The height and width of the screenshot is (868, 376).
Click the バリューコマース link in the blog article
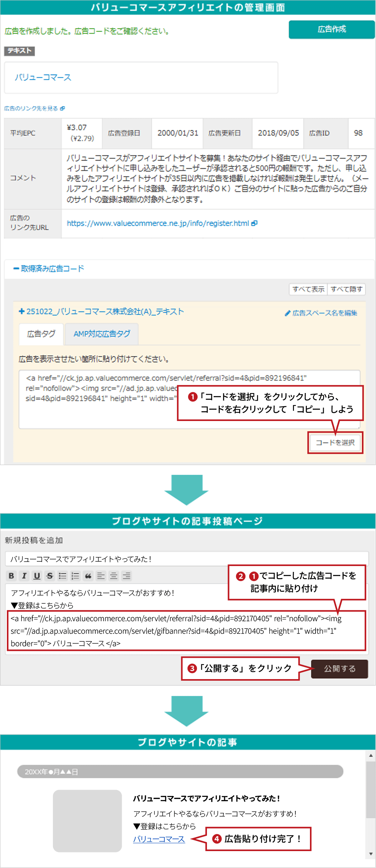pos(159,839)
